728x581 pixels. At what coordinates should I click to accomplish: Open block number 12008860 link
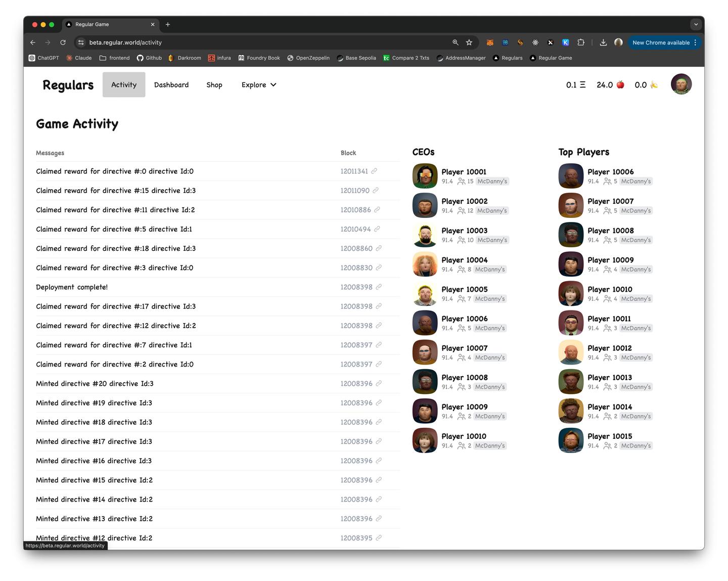[356, 248]
